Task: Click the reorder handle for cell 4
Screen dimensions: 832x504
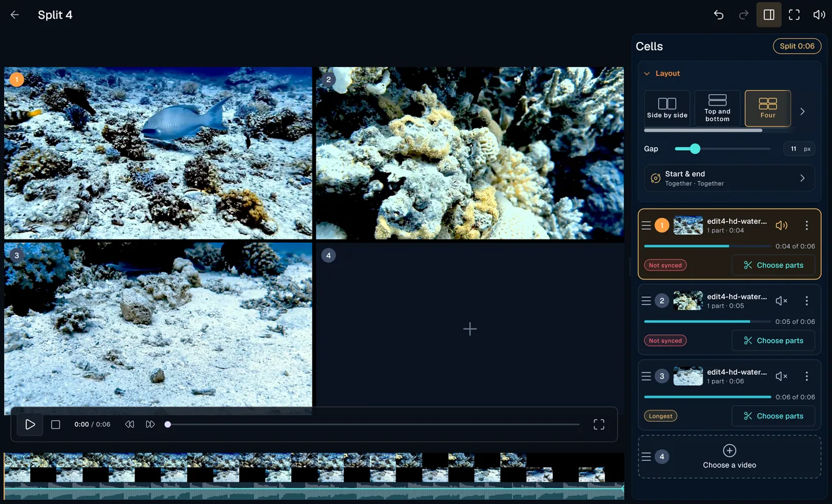Action: tap(647, 457)
